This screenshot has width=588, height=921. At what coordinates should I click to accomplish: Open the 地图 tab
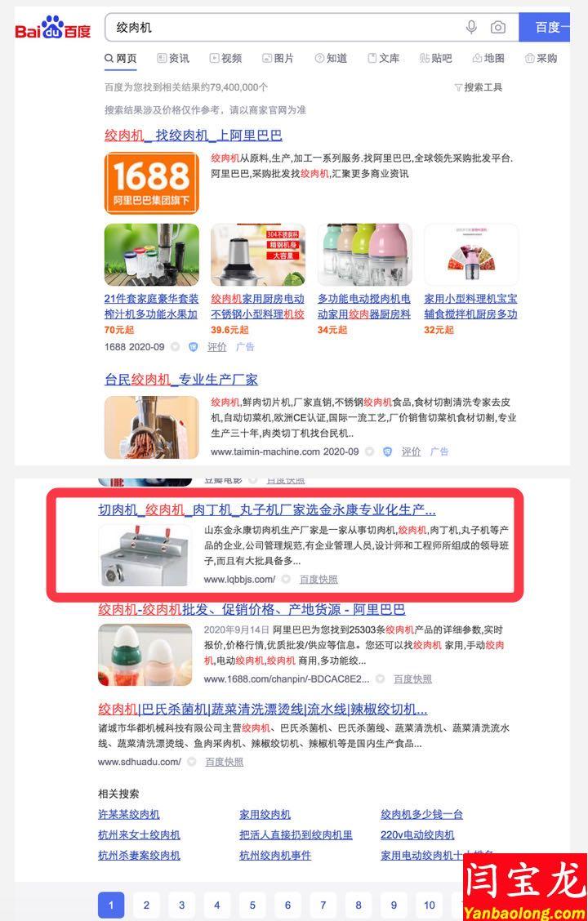[488, 58]
